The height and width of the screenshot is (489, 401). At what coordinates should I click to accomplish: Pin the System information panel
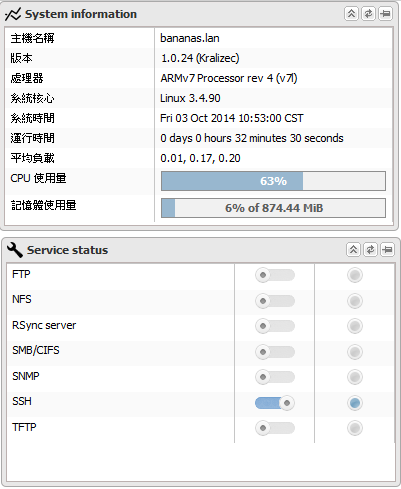pyautogui.click(x=385, y=14)
